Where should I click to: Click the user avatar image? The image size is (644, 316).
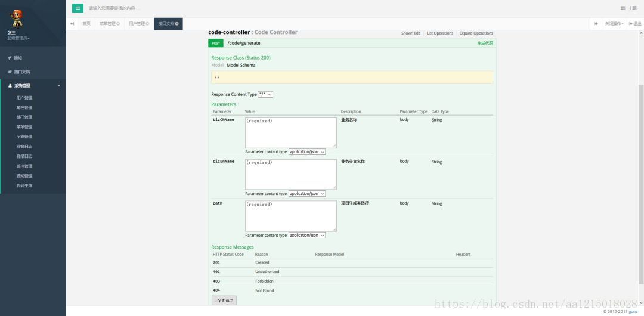[16, 19]
